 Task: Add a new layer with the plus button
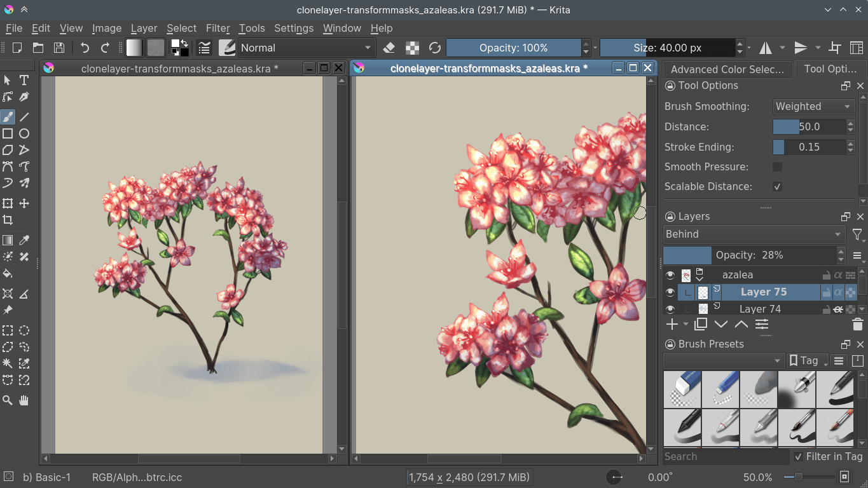pos(672,324)
